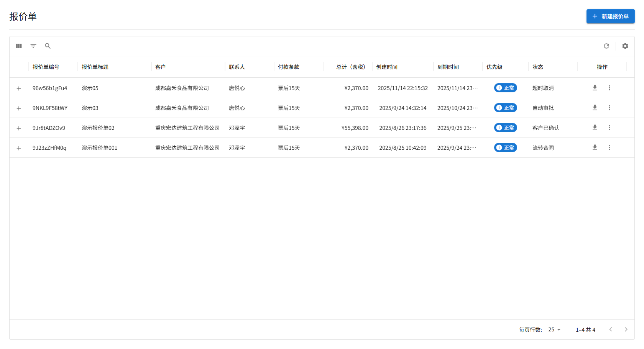Click the filter icon in the toolbar

pos(33,46)
